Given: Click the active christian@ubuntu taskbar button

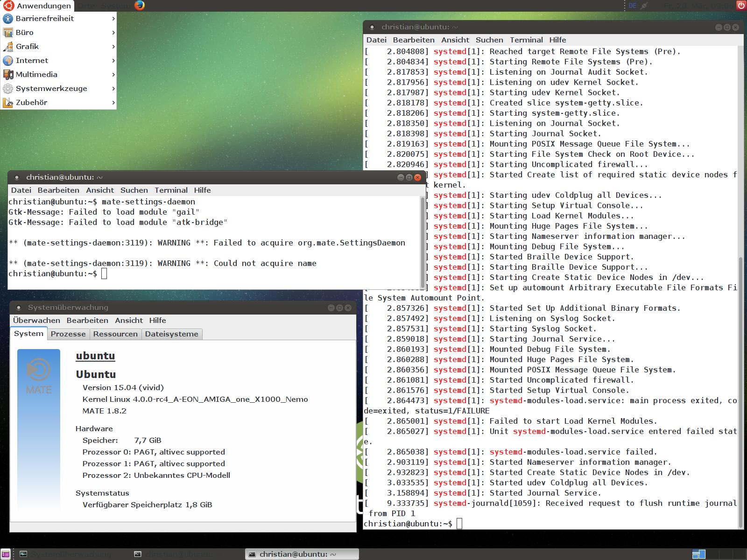Looking at the screenshot, I should [302, 554].
